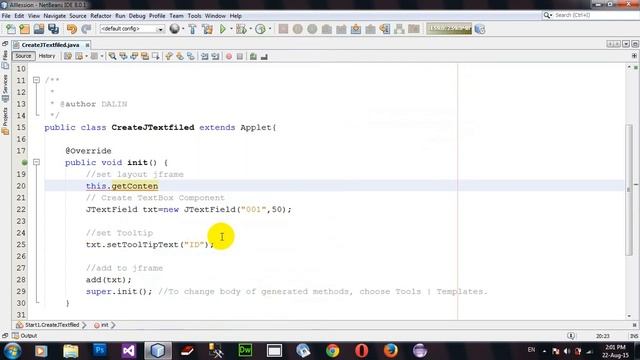Click the Start1.CreateJTextfiled breadcrumb
Screen dimensions: 640x360
pyautogui.click(x=48, y=325)
